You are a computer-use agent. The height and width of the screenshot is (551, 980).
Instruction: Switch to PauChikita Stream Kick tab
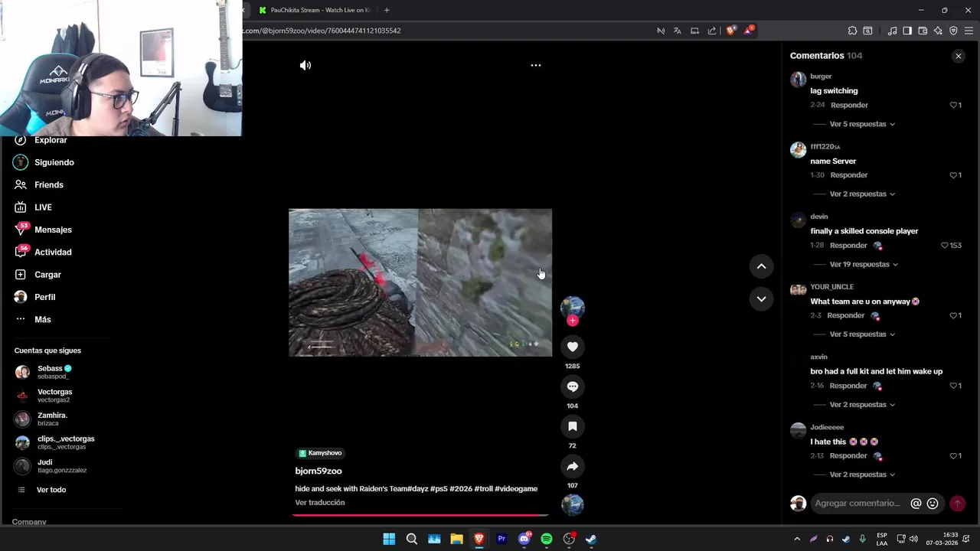click(315, 10)
